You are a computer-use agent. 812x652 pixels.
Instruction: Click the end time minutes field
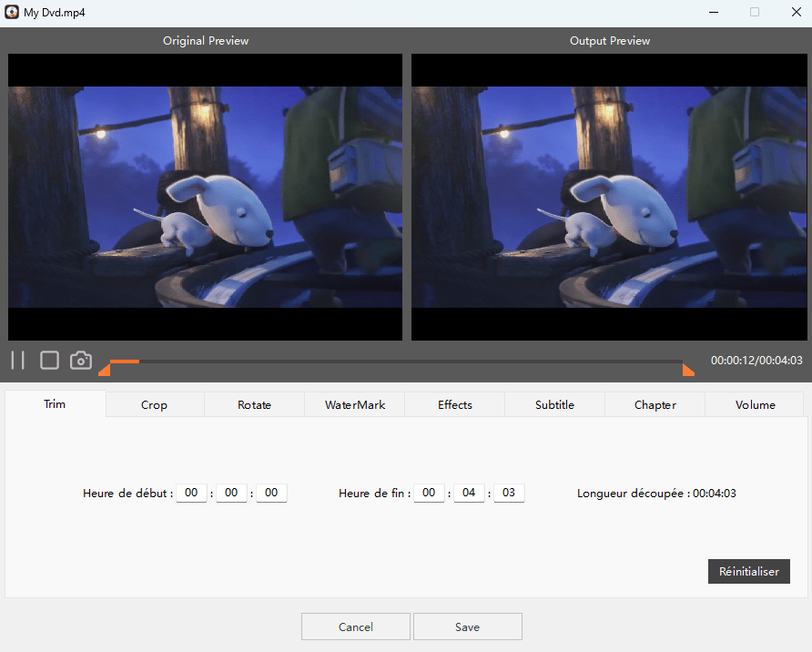[469, 493]
